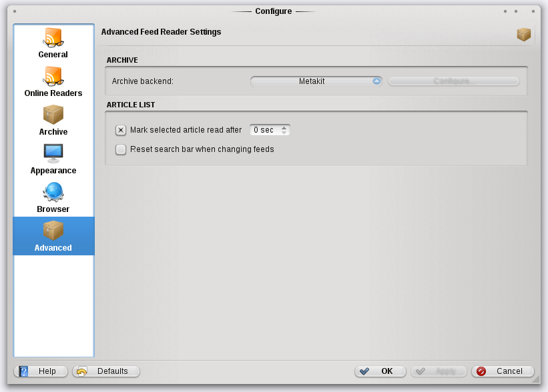Click the package icon in page header
Image resolution: width=548 pixels, height=392 pixels.
coord(523,34)
